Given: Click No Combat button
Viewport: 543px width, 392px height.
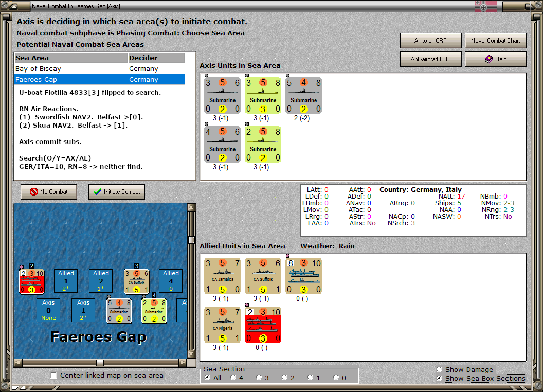Looking at the screenshot, I should click(49, 192).
